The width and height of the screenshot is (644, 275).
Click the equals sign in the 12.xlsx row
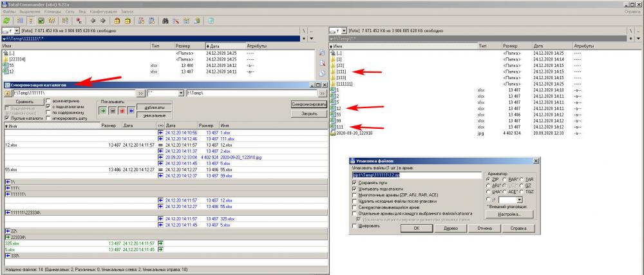pos(160,145)
